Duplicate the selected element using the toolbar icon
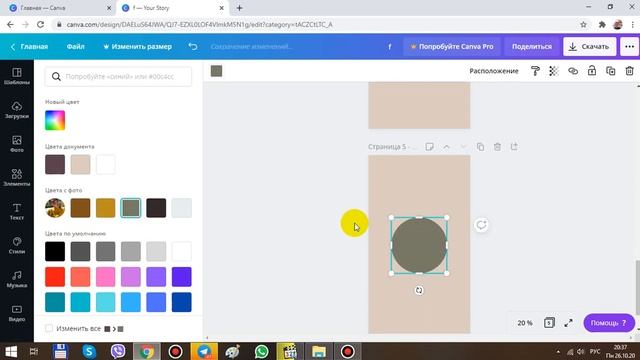The width and height of the screenshot is (640, 360). click(611, 71)
